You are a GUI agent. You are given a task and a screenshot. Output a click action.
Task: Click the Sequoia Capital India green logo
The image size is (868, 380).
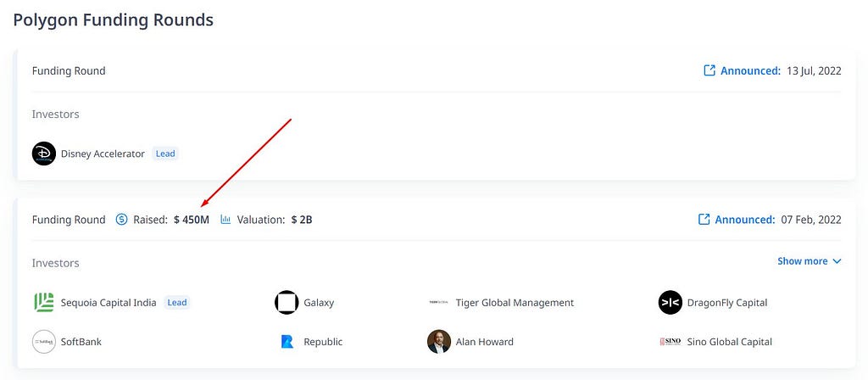[x=44, y=303]
